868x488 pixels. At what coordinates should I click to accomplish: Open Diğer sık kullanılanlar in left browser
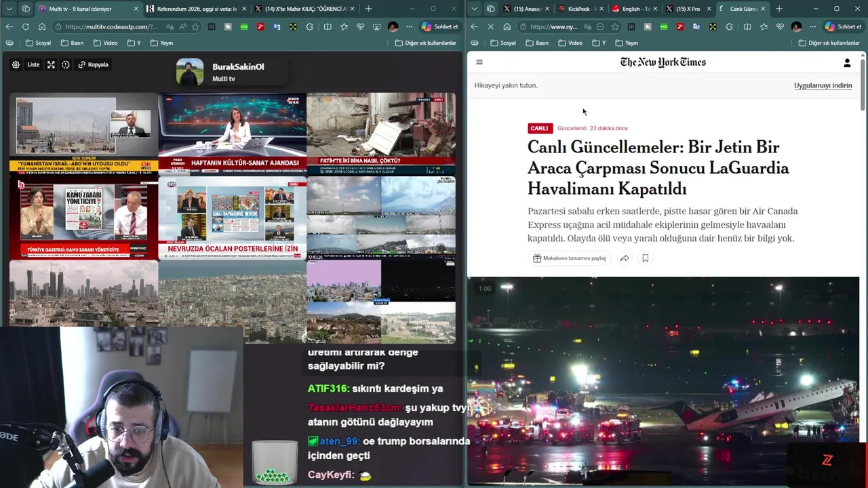(426, 43)
